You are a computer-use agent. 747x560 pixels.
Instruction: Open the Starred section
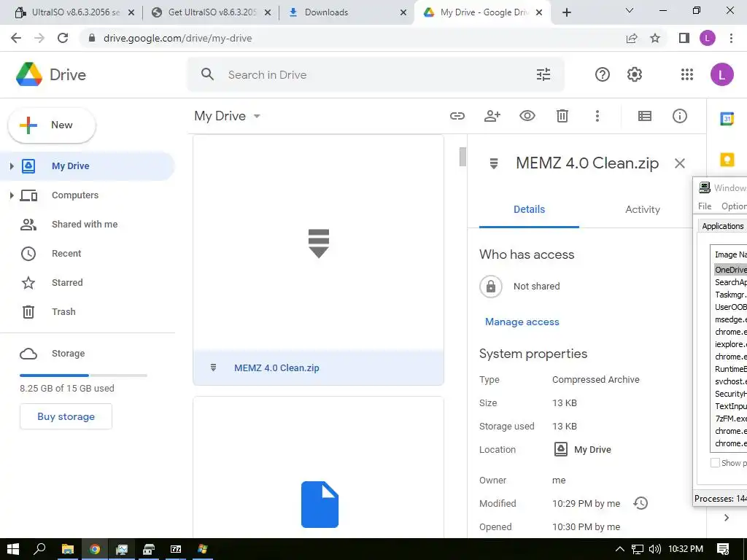coord(67,282)
